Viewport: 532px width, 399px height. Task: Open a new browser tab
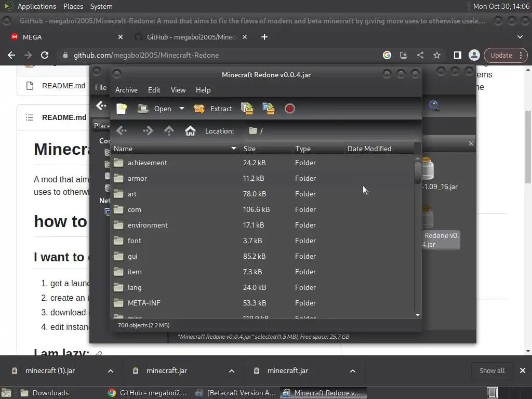pos(264,37)
